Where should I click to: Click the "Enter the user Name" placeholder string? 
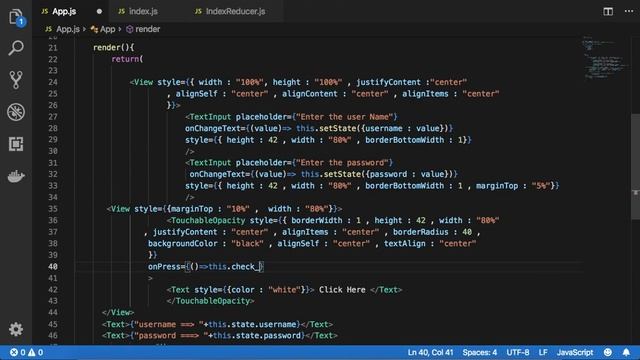pyautogui.click(x=344, y=117)
